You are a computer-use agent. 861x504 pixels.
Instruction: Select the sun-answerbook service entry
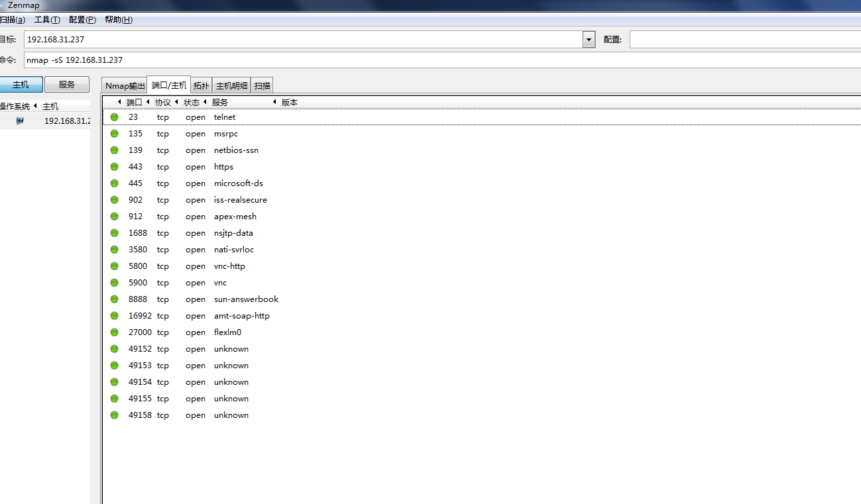pos(247,299)
